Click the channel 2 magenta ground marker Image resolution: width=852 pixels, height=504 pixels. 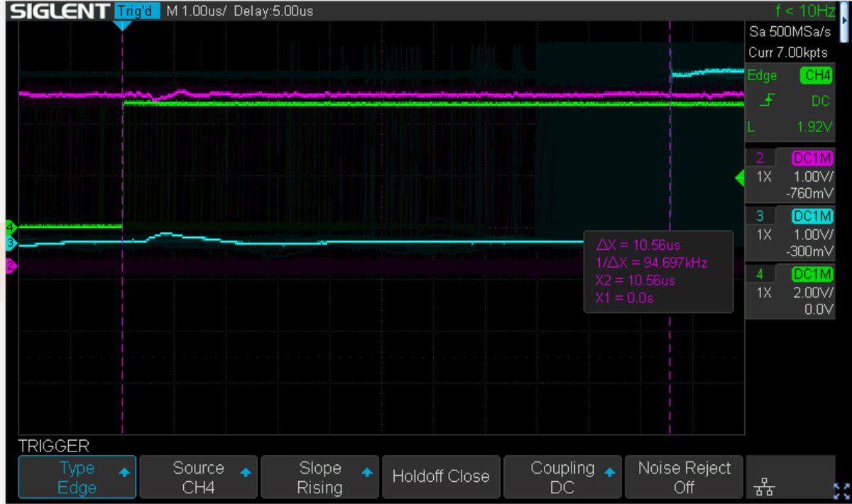11,266
